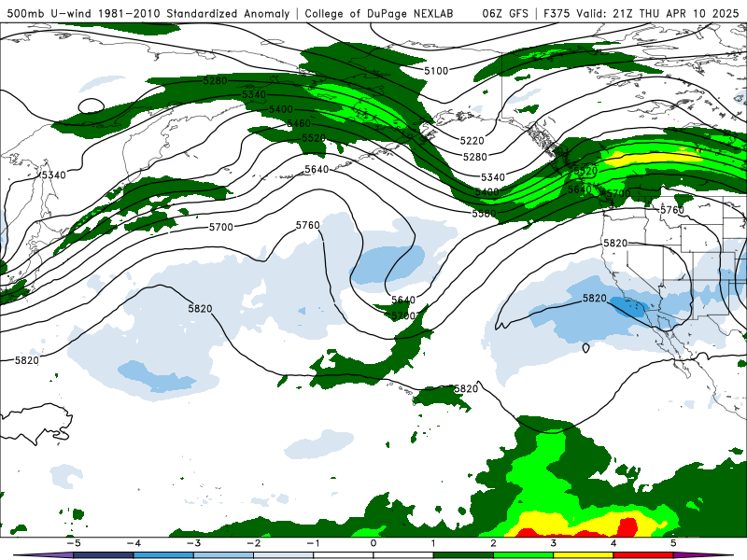
Task: Click the 5460 contour label
Action: (299, 124)
